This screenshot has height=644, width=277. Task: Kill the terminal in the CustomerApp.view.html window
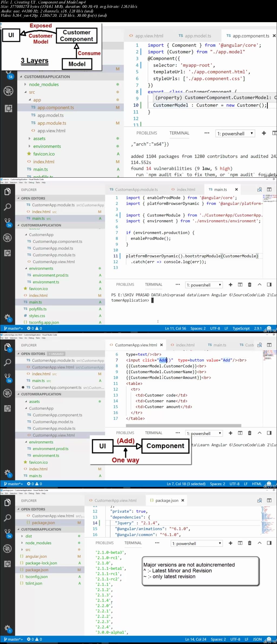click(250, 433)
